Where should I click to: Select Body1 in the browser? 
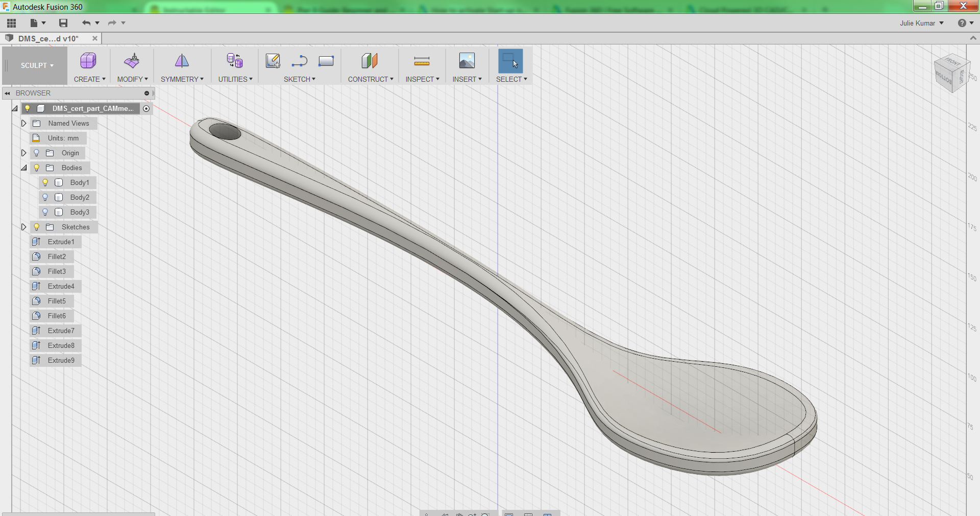pos(80,182)
